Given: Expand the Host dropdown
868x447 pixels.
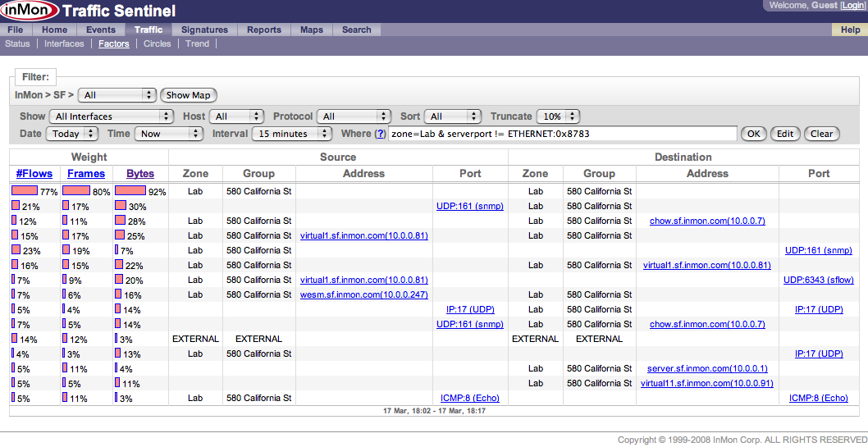Looking at the screenshot, I should click(x=236, y=116).
